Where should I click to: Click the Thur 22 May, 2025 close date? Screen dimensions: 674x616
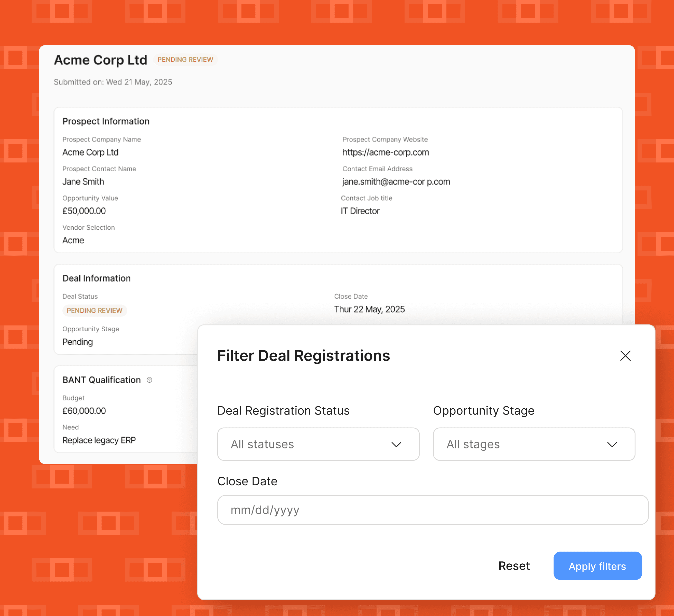point(369,309)
